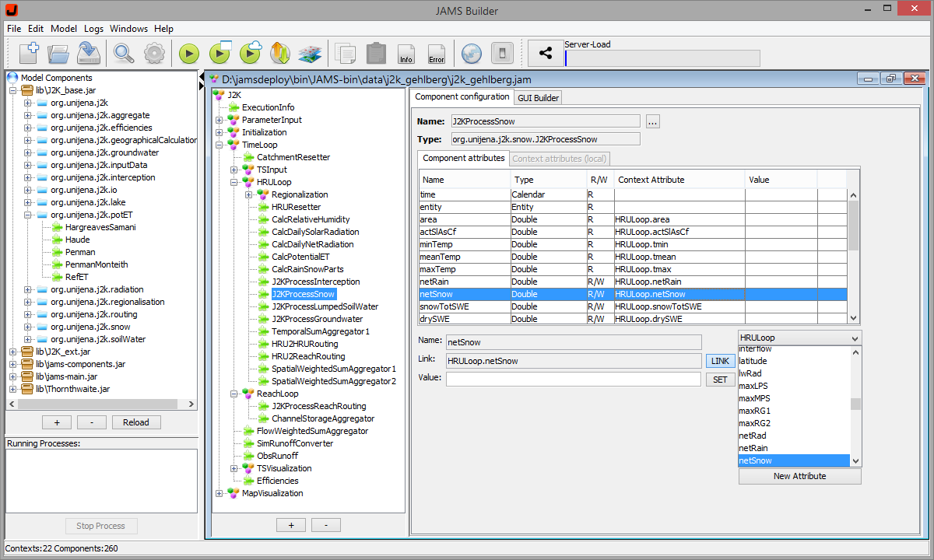This screenshot has height=560, width=934.
Task: Click minus button below model tree
Action: point(325,525)
